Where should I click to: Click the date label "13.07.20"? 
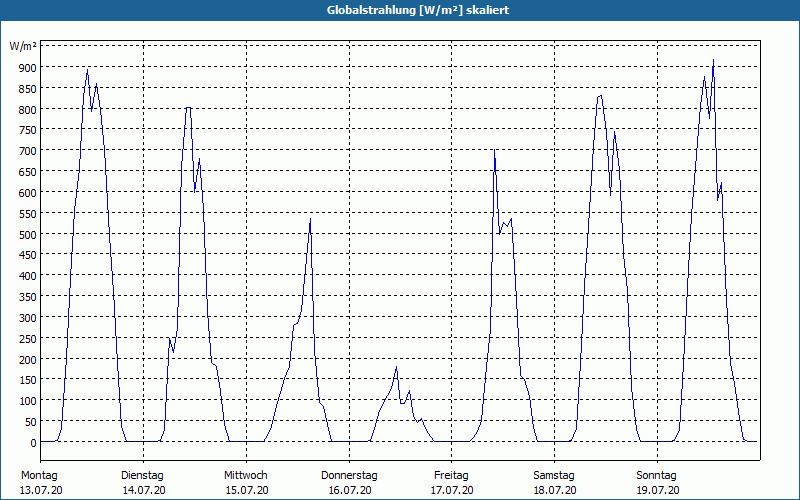(x=41, y=491)
